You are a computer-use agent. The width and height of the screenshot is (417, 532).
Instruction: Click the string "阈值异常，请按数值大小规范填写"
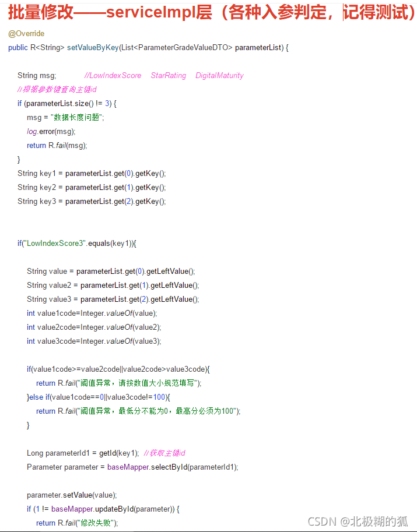pyautogui.click(x=137, y=383)
